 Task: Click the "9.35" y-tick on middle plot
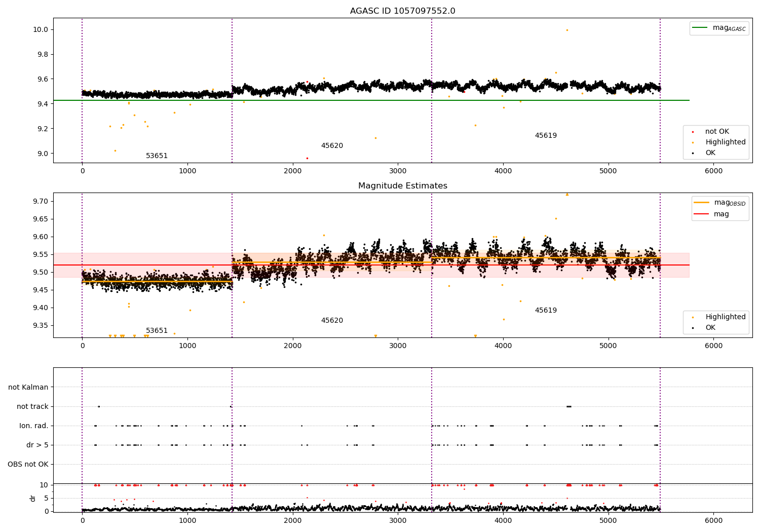(41, 325)
